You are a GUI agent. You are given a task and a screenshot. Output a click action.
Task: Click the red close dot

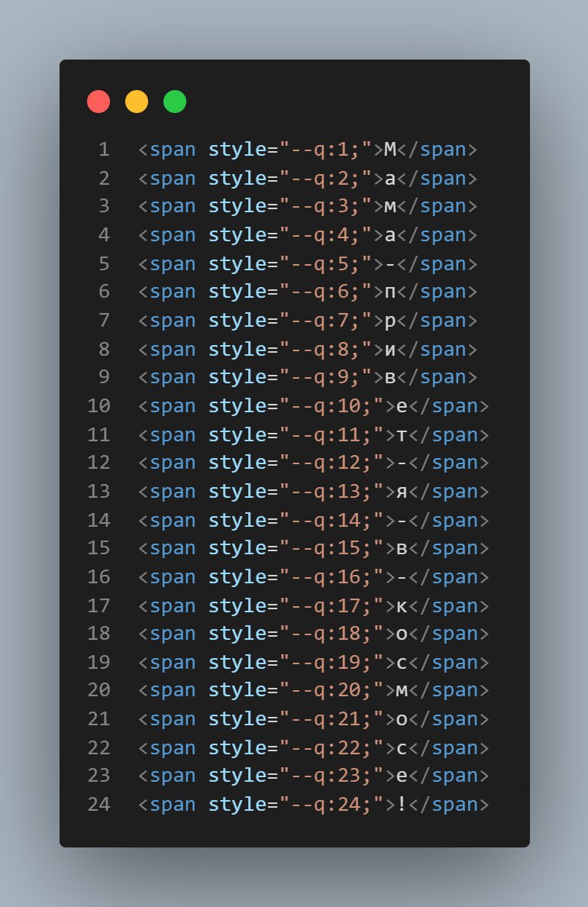point(99,102)
